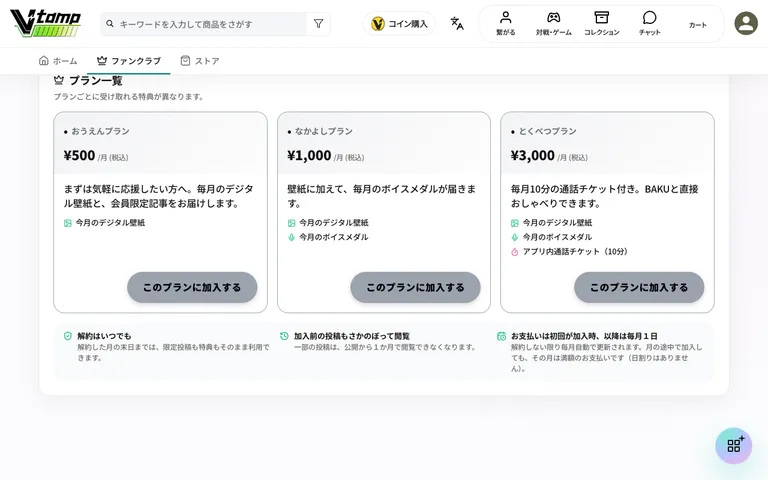Click the call ticket timer icon
This screenshot has height=480, width=768.
pyautogui.click(x=515, y=252)
